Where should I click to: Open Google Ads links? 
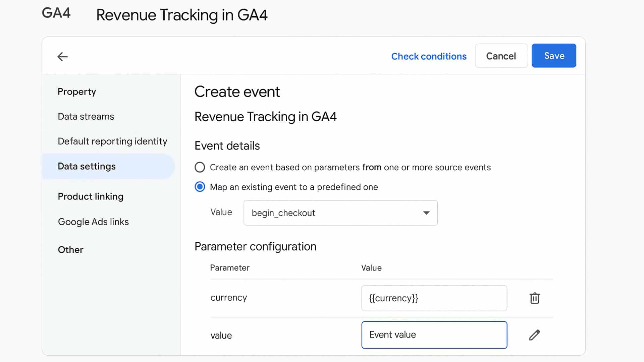(x=93, y=222)
